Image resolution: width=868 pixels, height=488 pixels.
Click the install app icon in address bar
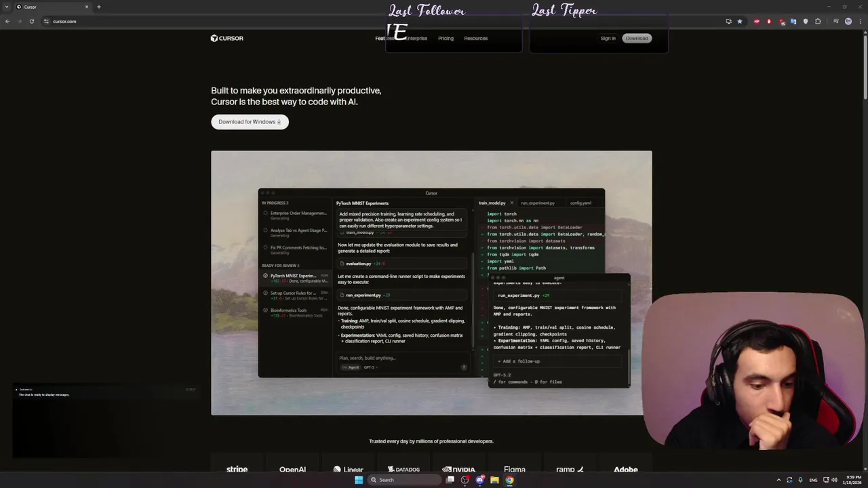pyautogui.click(x=729, y=21)
